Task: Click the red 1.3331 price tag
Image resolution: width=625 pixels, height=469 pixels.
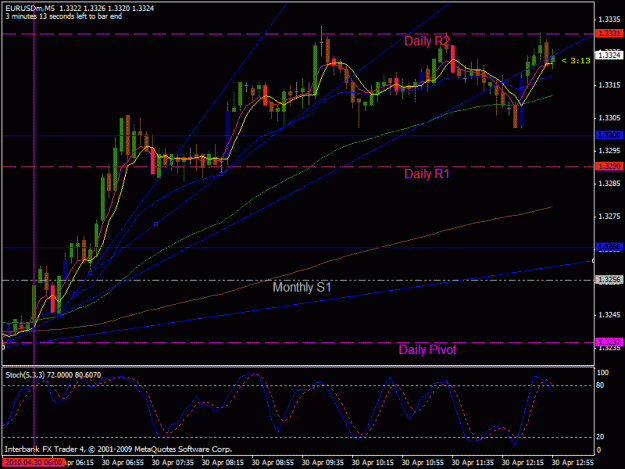Action: 609,33
